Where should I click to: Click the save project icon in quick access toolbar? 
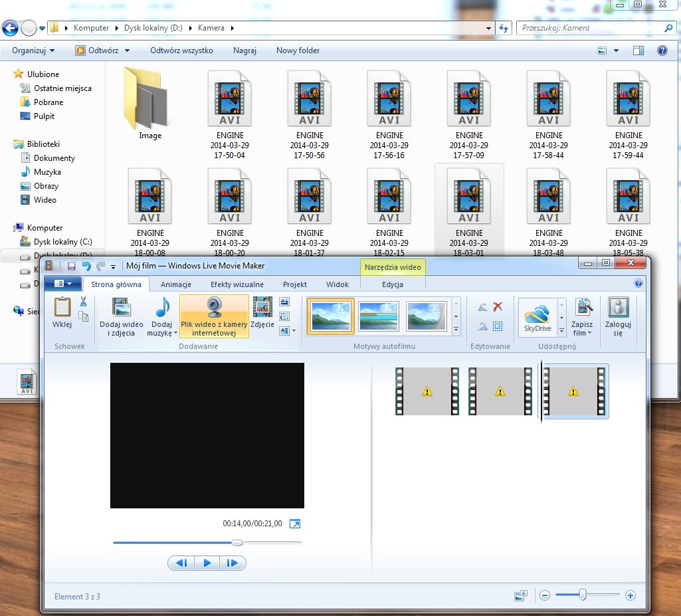coord(72,266)
